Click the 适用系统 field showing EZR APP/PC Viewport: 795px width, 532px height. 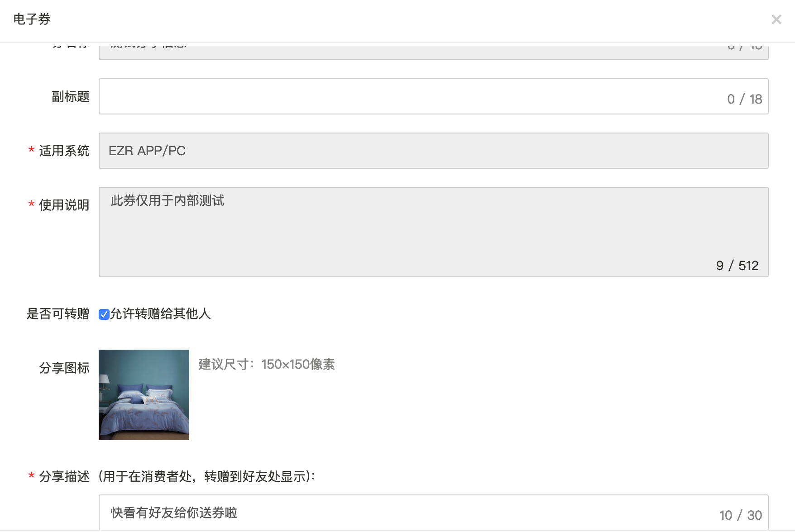click(433, 151)
